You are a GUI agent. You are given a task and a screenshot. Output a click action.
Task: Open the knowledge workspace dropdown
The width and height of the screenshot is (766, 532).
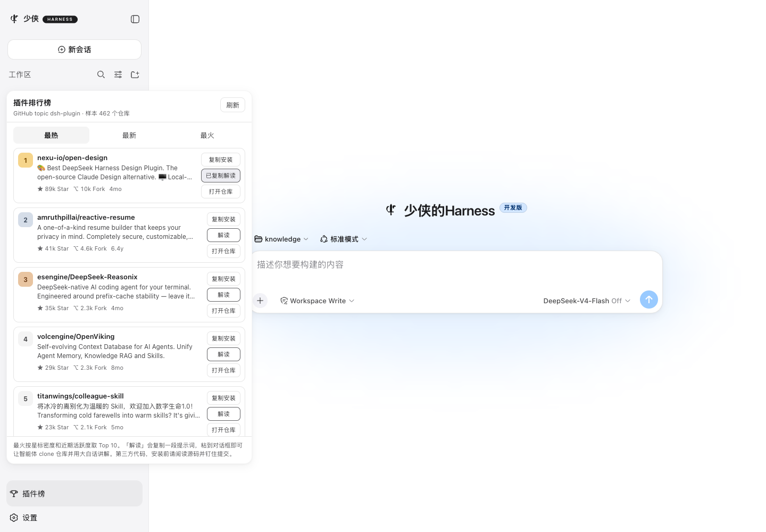click(281, 239)
